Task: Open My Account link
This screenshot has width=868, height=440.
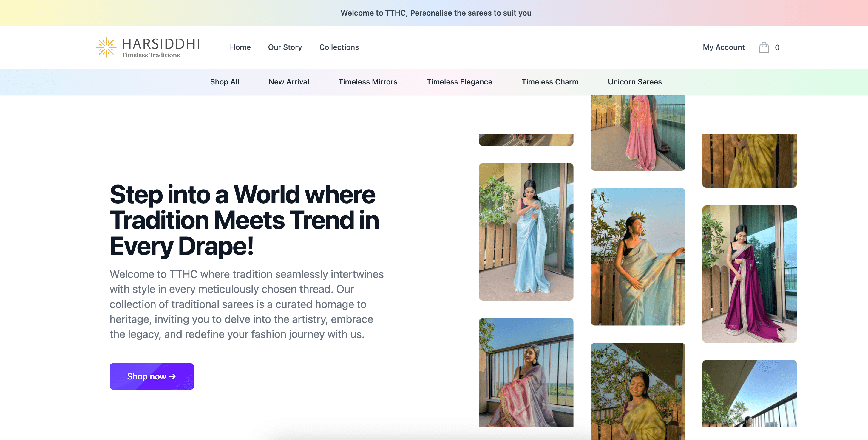Action: (x=723, y=47)
